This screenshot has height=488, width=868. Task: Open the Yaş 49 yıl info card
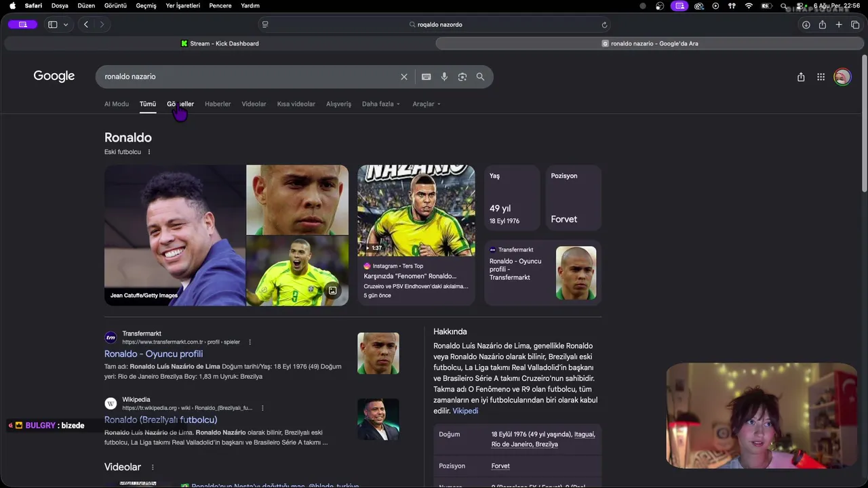click(x=512, y=199)
